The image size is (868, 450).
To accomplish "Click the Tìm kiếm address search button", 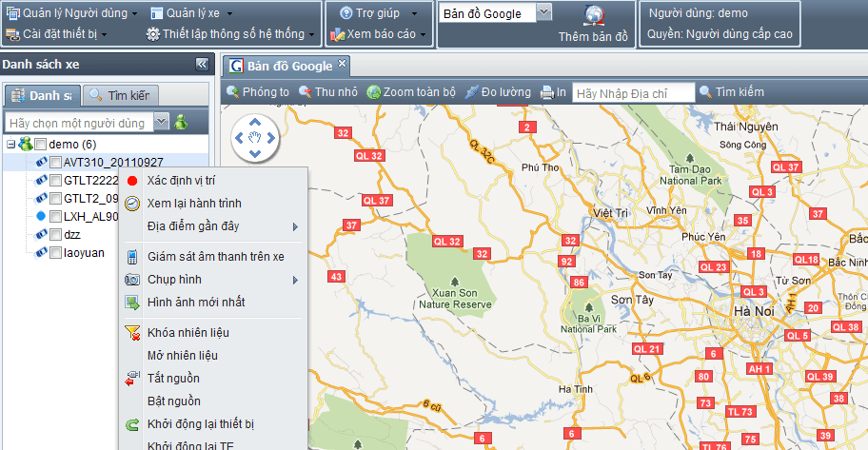I will 732,92.
